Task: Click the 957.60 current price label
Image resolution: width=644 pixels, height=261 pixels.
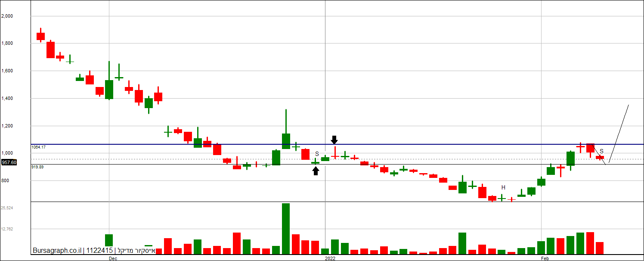Action: click(x=9, y=162)
